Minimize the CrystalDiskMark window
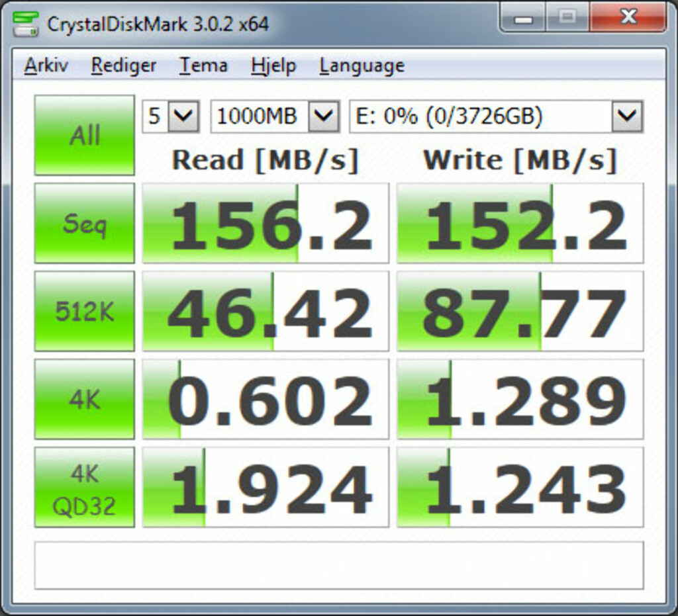This screenshot has height=616, width=678. click(x=523, y=18)
